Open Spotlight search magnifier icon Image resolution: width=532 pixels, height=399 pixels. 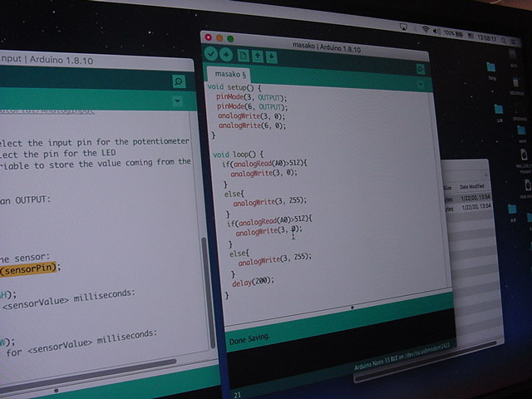point(504,41)
